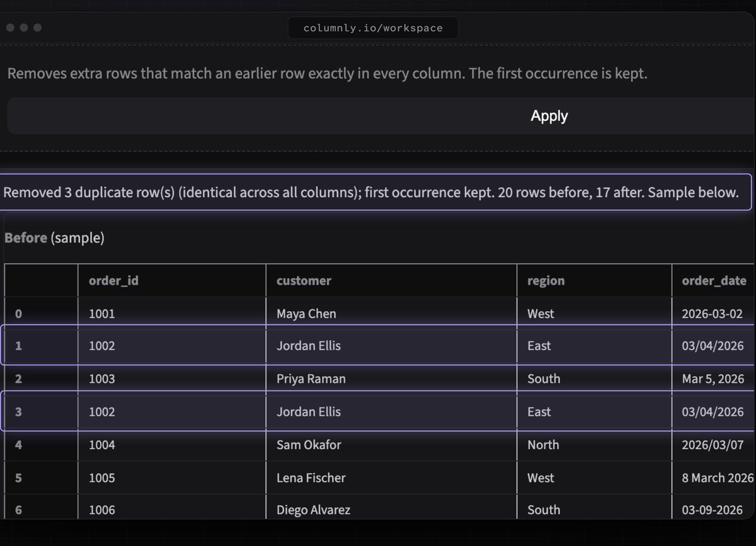Click the 2026/03/07 date cell

pyautogui.click(x=713, y=445)
